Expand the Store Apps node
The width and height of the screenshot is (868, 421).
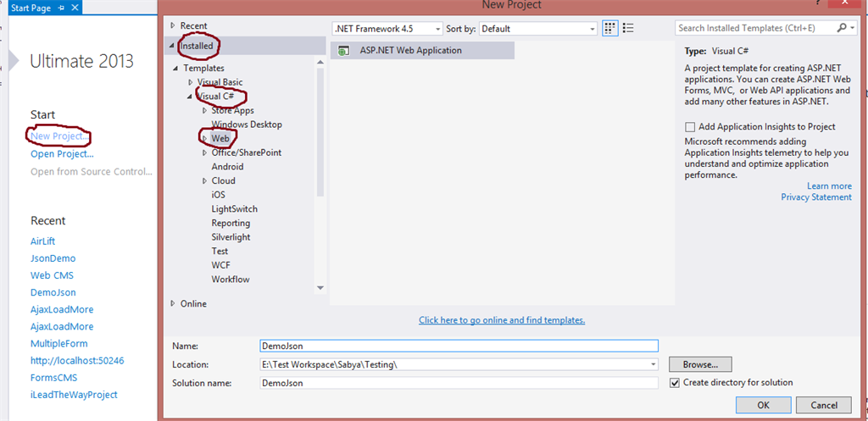204,110
